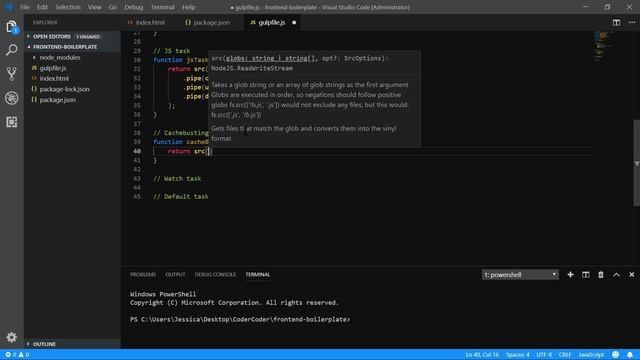Click into the PowerShell terminal prompt
640x360 pixels.
240,320
